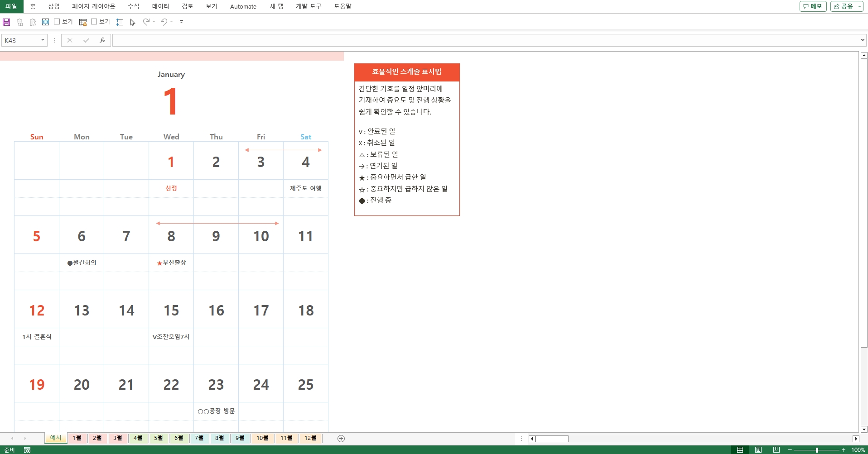The width and height of the screenshot is (868, 454).
Task: Select the ○○공장 방문 cell under day 23
Action: click(216, 411)
